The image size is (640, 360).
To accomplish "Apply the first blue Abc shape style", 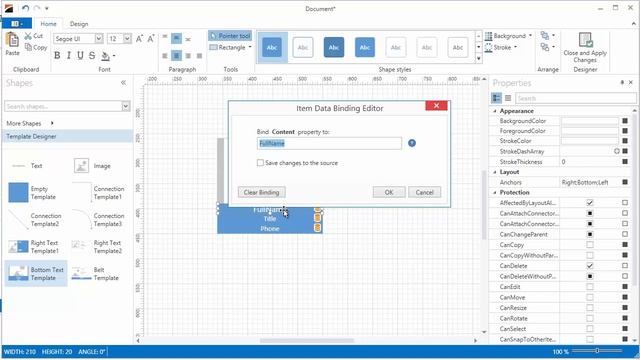I will (272, 47).
